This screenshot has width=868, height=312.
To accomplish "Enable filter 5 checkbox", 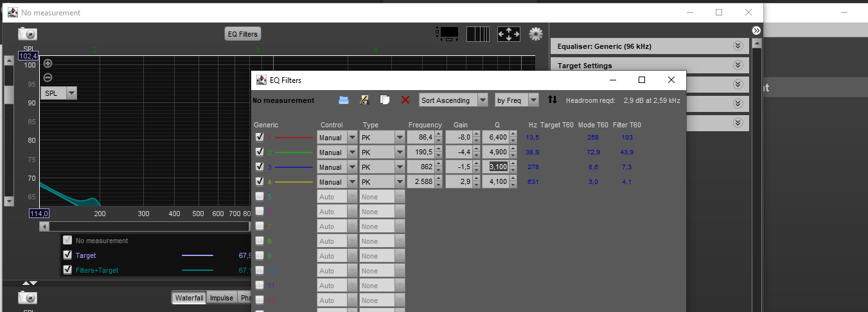I will [260, 196].
